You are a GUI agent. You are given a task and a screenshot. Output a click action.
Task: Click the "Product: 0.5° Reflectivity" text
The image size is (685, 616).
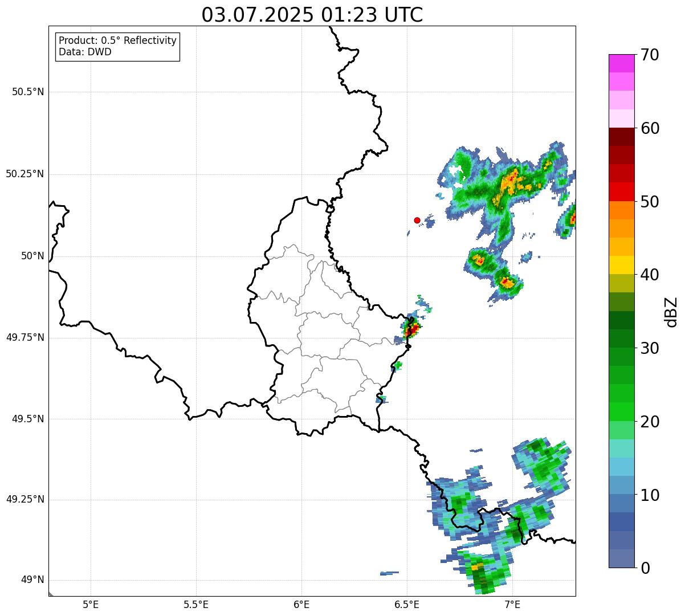tap(117, 41)
